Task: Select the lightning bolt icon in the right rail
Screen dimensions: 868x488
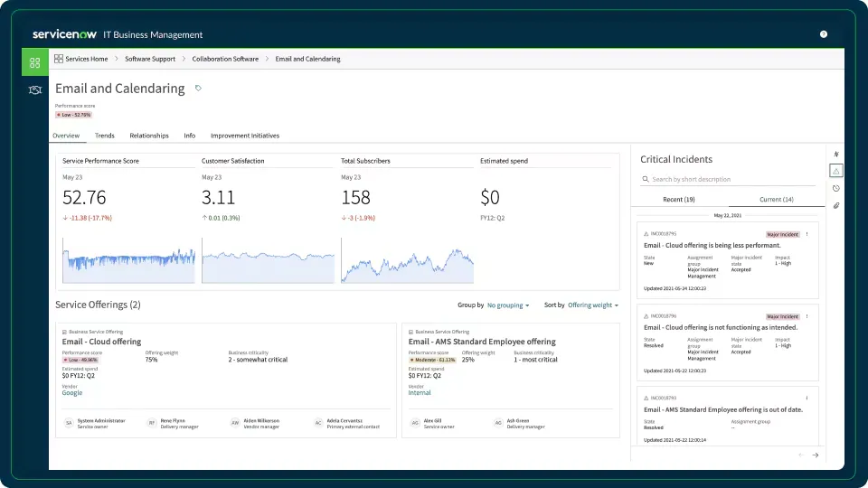Action: coord(836,154)
